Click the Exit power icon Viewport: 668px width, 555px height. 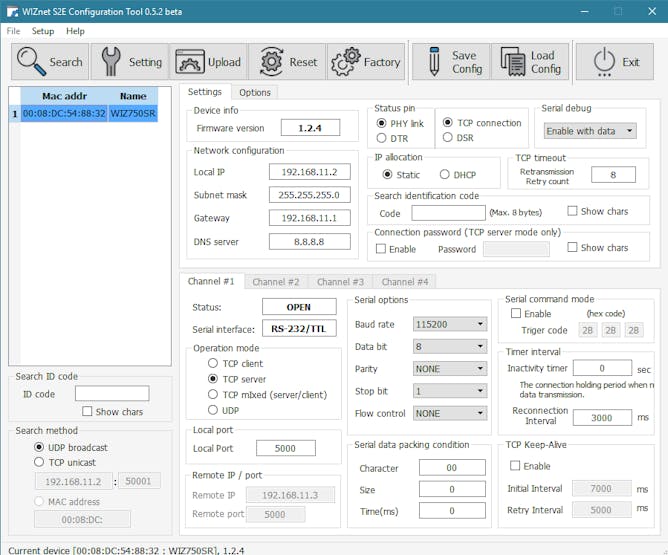click(604, 62)
